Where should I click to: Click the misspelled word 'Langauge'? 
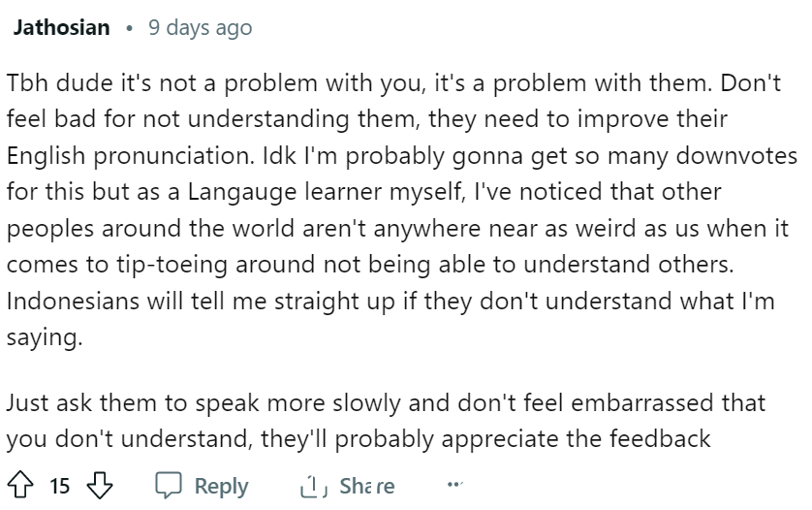coord(242,192)
